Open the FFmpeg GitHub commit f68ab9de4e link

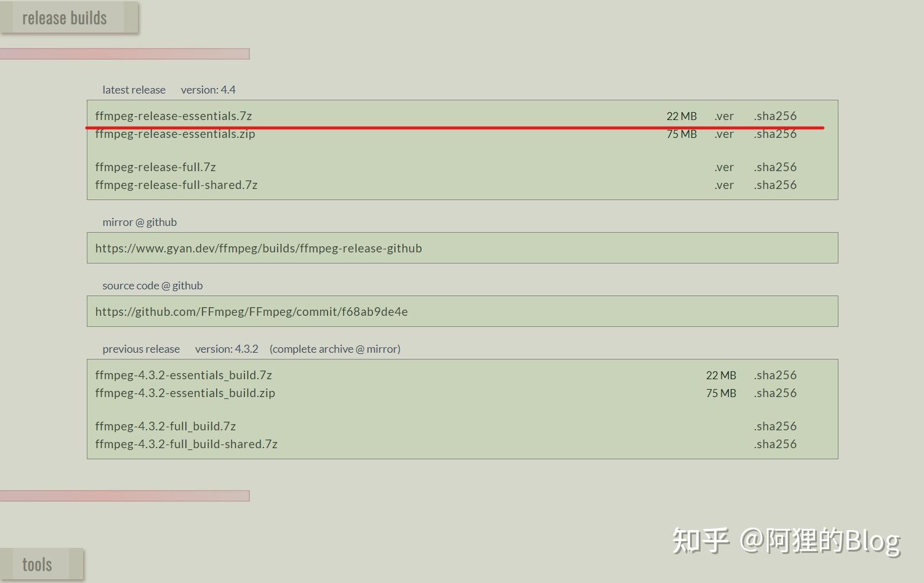251,312
